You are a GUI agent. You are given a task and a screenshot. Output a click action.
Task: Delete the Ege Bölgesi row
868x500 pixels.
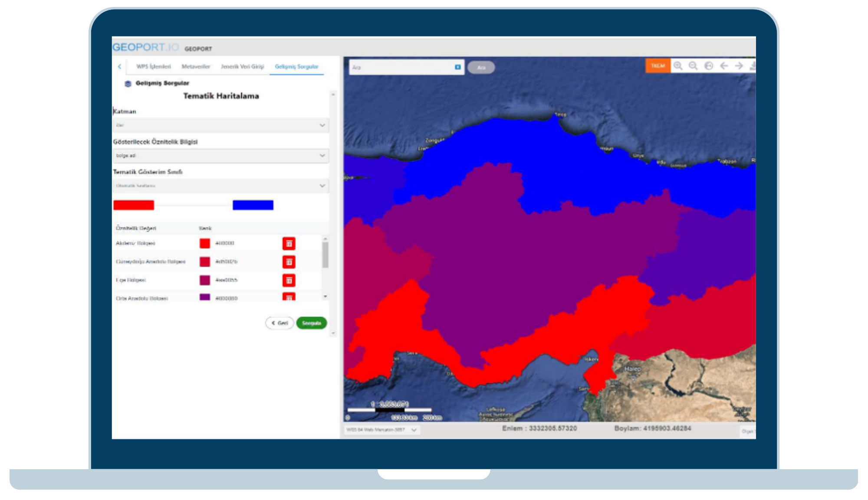tap(289, 280)
